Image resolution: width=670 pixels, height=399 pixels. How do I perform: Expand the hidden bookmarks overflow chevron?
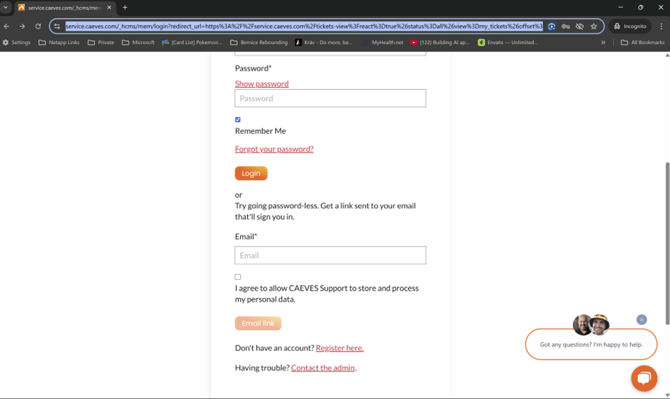pyautogui.click(x=603, y=42)
